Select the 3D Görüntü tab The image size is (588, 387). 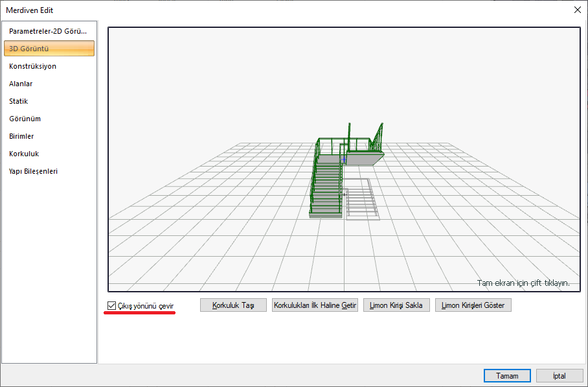[x=49, y=49]
